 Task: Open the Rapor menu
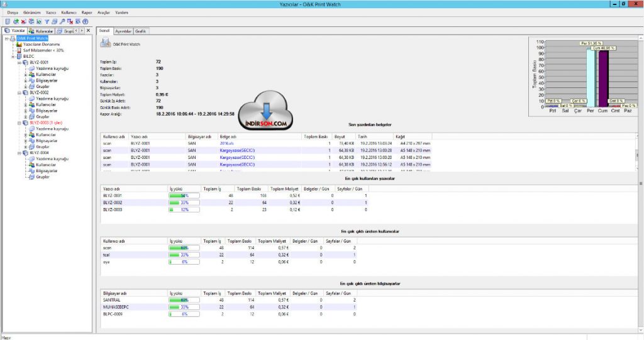tap(87, 13)
